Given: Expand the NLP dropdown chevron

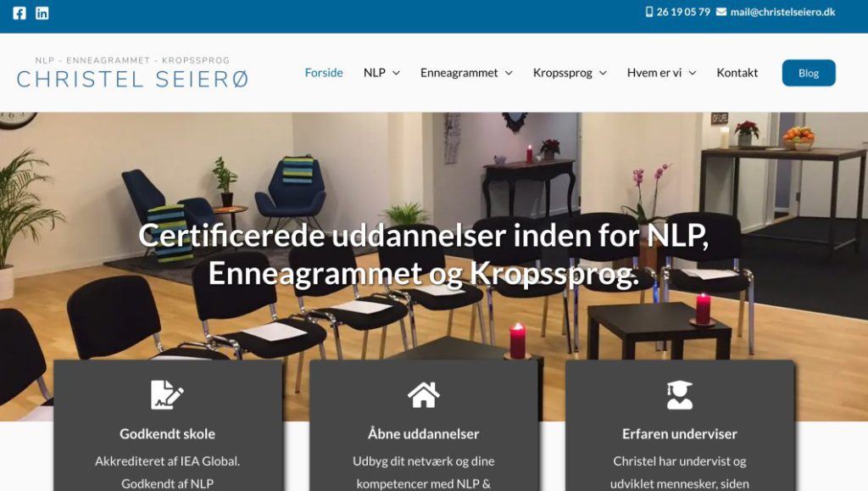Looking at the screenshot, I should tap(397, 73).
